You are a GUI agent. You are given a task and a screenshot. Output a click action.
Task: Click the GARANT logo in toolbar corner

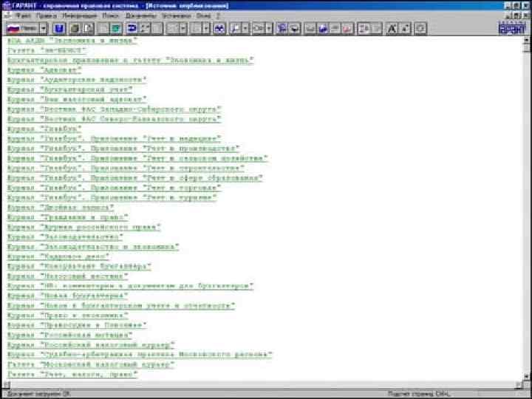click(x=511, y=28)
